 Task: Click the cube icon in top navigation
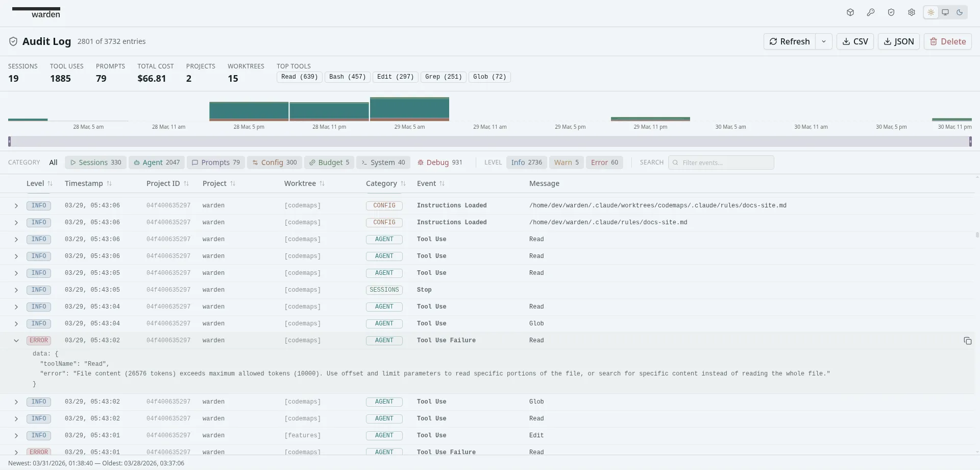[850, 13]
